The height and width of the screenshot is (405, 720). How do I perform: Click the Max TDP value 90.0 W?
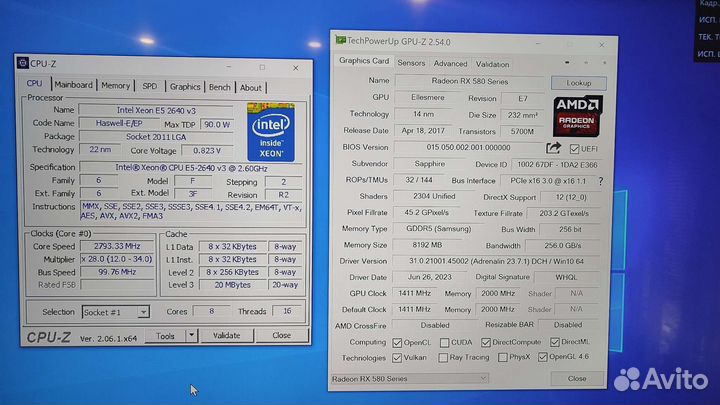(217, 124)
